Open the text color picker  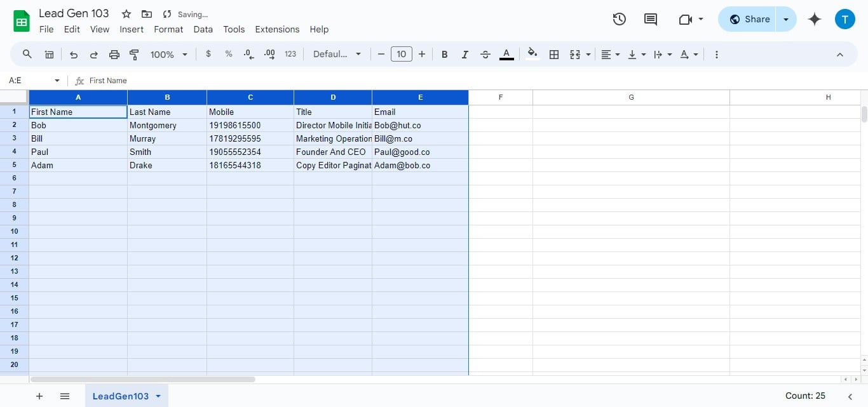[x=506, y=54]
